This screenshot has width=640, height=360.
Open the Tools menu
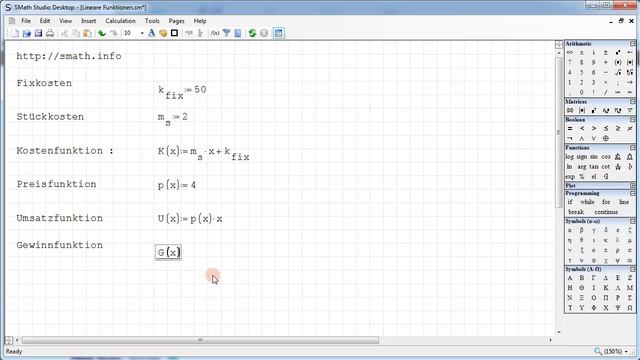coord(152,21)
